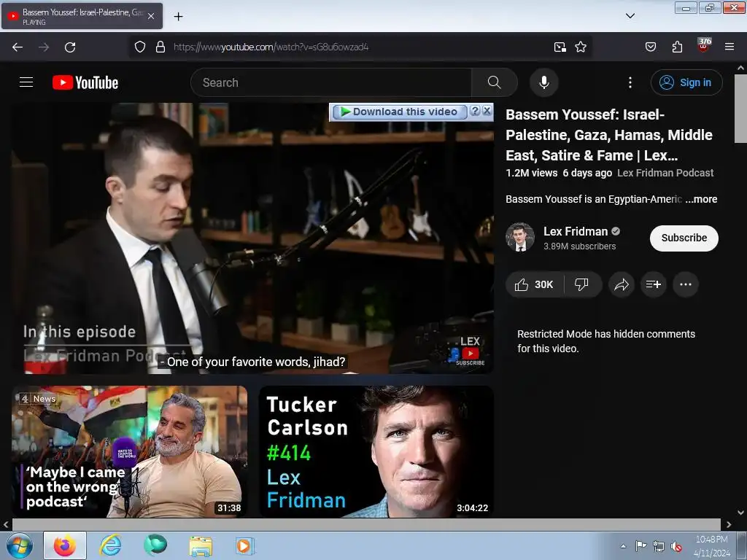Open Tucker Carlson #414 video thumbnail
747x560 pixels.
[x=376, y=451]
